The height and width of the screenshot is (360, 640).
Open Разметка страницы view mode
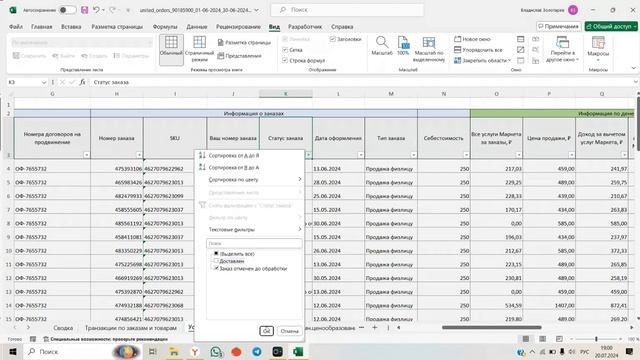[244, 42]
